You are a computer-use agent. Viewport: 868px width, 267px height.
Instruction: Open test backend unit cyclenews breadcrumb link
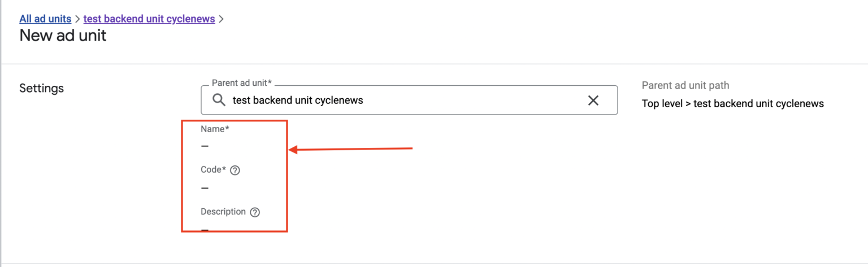click(149, 19)
